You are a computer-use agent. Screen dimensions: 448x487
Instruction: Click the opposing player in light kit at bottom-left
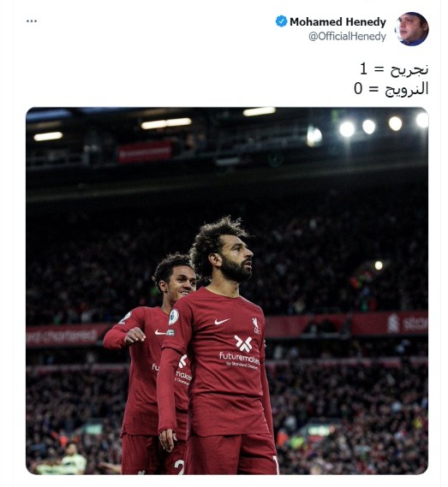(x=74, y=460)
